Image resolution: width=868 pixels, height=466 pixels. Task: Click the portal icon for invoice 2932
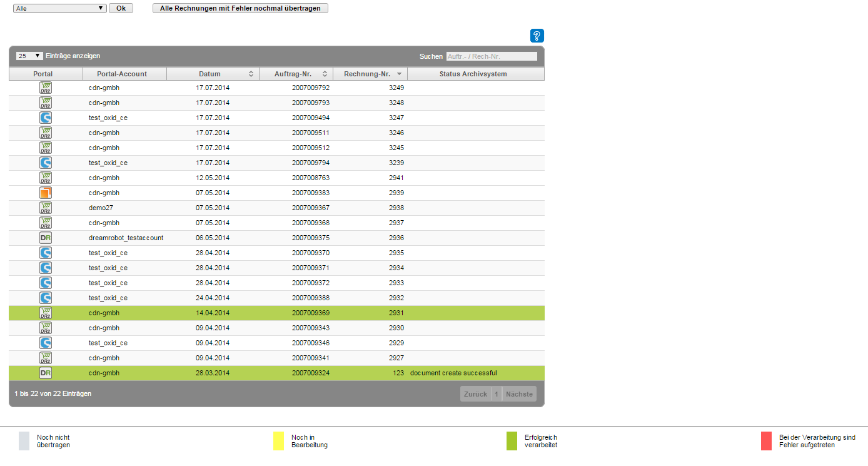46,298
